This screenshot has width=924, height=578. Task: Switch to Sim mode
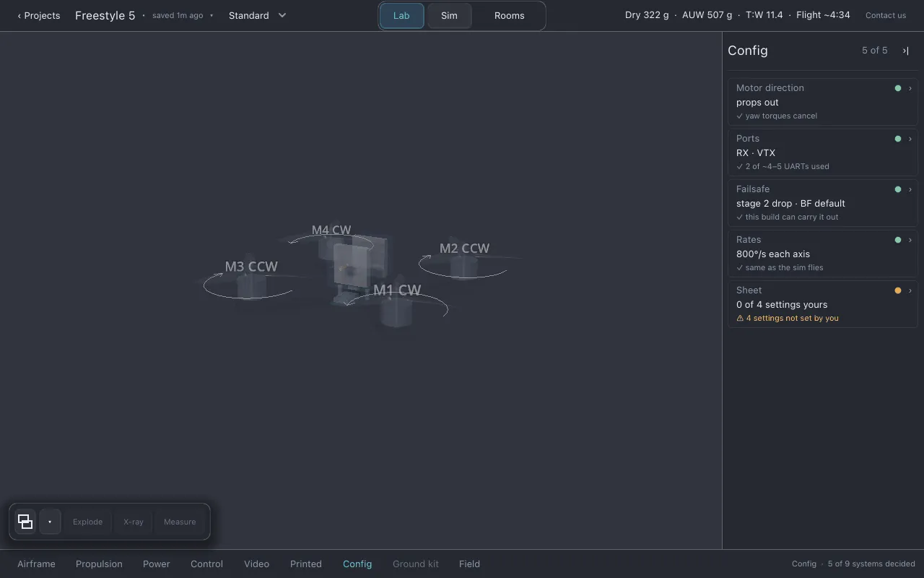coord(449,15)
